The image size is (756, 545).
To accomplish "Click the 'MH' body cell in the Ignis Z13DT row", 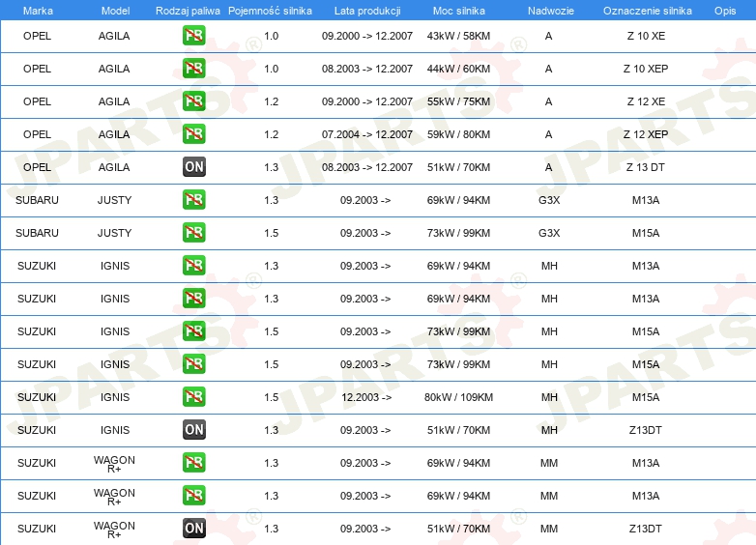I will click(549, 430).
